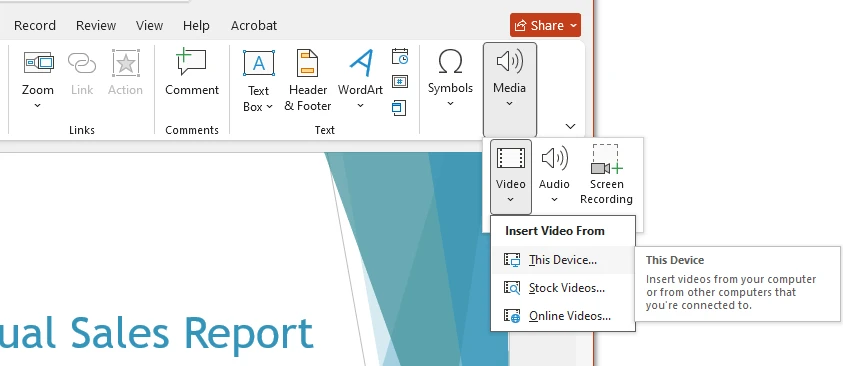Expand the Symbols dropdown chevron

coord(450,103)
